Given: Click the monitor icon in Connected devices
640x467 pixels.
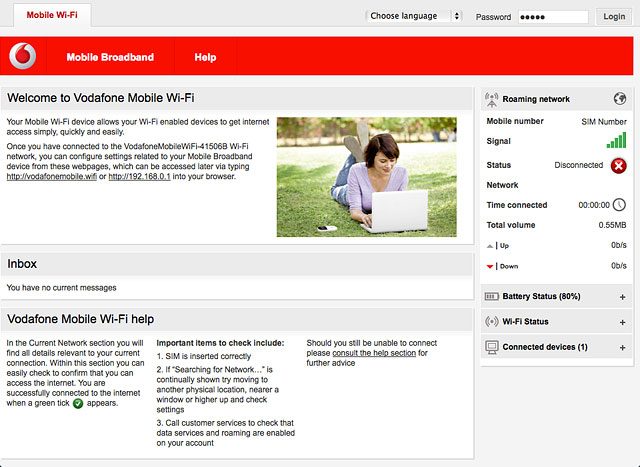Looking at the screenshot, I should click(x=492, y=347).
